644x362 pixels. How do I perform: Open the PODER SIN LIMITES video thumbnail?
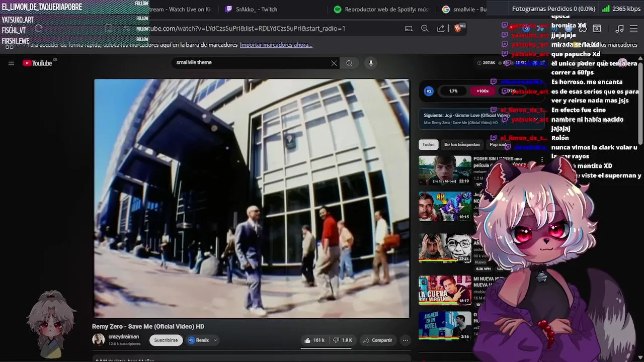click(445, 170)
